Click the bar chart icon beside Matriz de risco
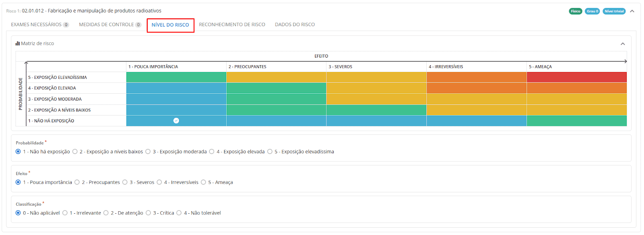644x235 pixels. coord(18,43)
